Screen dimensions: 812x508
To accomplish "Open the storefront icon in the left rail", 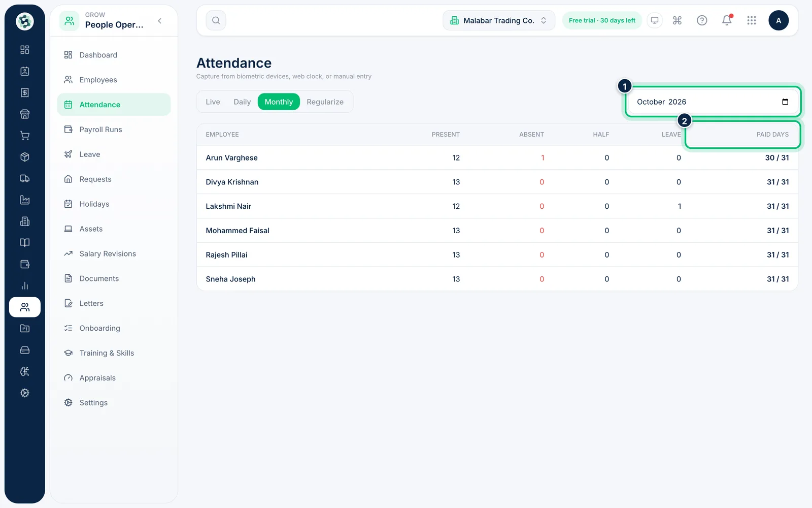I will coord(24,114).
